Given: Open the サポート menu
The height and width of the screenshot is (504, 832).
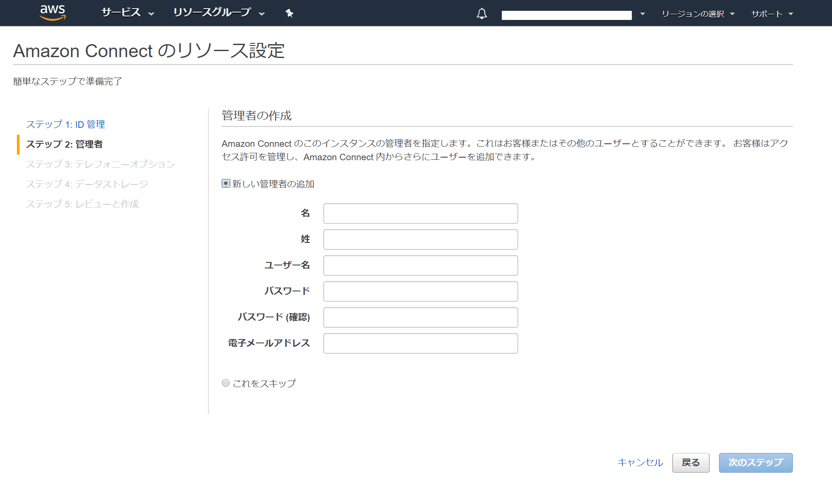Looking at the screenshot, I should click(772, 14).
